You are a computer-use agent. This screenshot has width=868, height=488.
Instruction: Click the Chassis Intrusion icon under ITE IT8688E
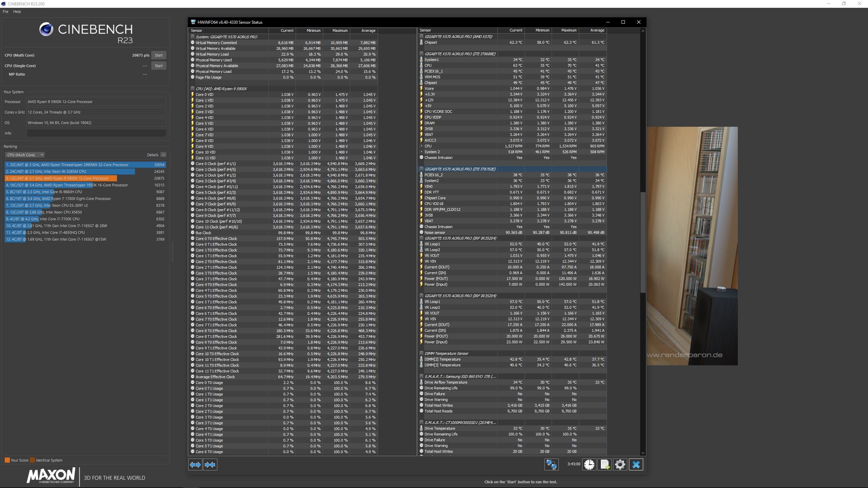pos(421,158)
